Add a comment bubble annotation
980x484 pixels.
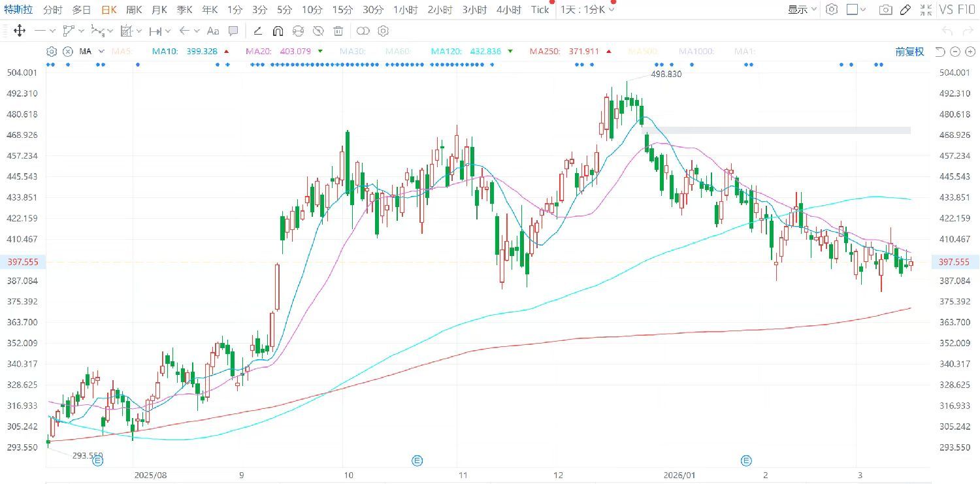coord(233,31)
